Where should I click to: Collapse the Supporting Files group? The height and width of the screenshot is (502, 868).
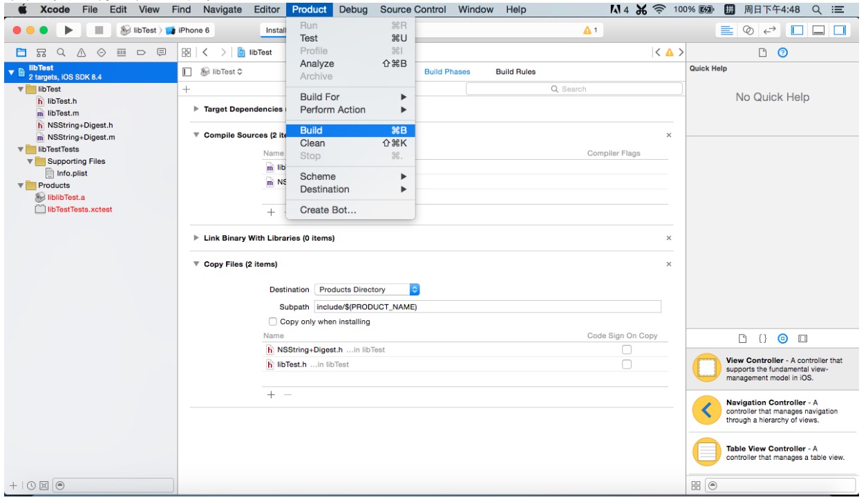30,161
